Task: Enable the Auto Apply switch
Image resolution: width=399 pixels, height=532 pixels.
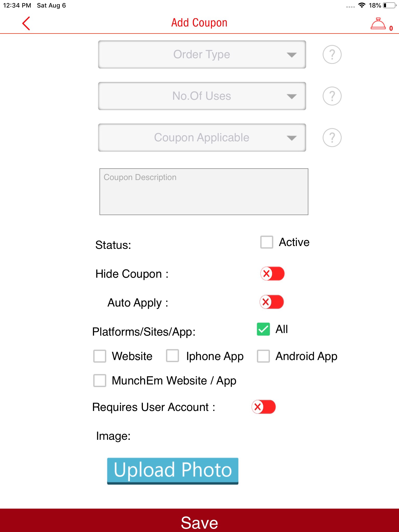Action: coord(271,302)
